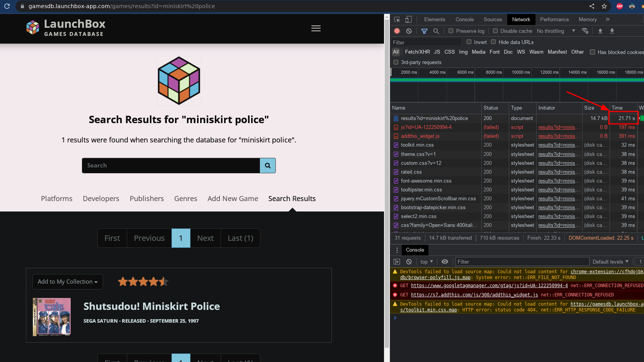This screenshot has width=644, height=362.
Task: Expand more DevTools tabs chevron
Action: click(608, 19)
